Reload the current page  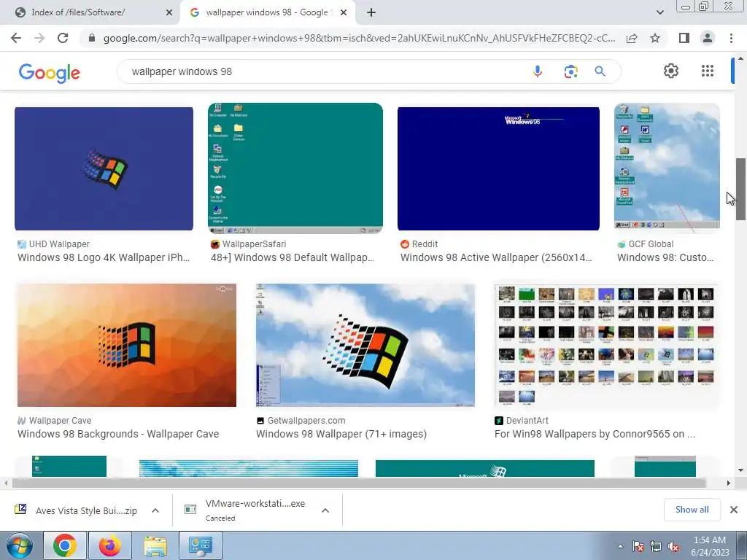(x=63, y=38)
